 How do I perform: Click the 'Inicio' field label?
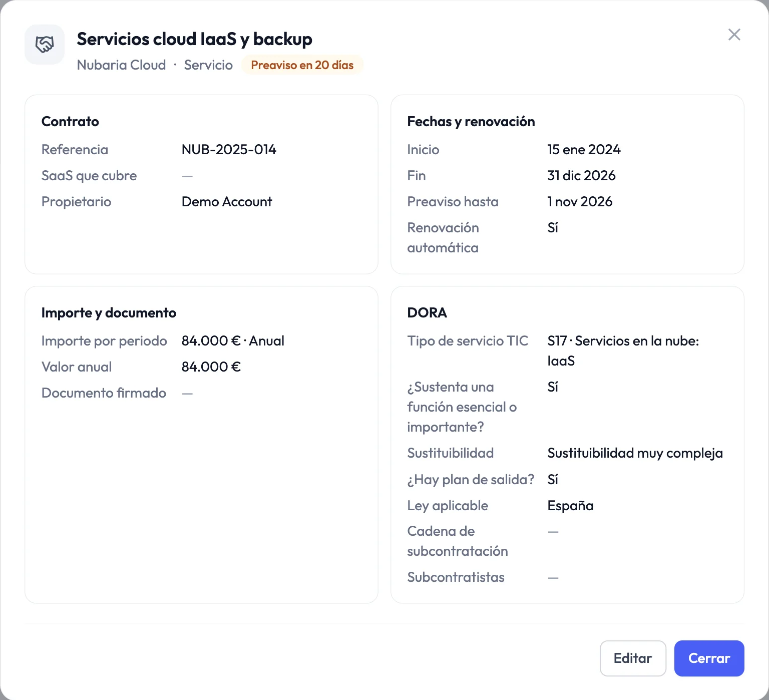423,150
